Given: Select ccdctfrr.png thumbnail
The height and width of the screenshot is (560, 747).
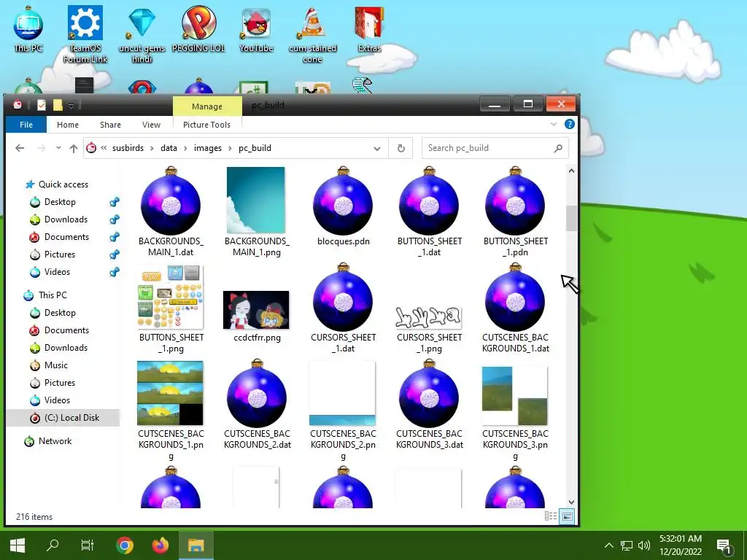Looking at the screenshot, I should (x=256, y=309).
